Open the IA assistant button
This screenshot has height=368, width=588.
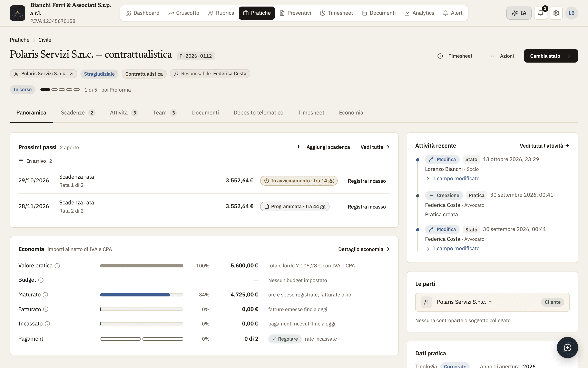pos(519,13)
